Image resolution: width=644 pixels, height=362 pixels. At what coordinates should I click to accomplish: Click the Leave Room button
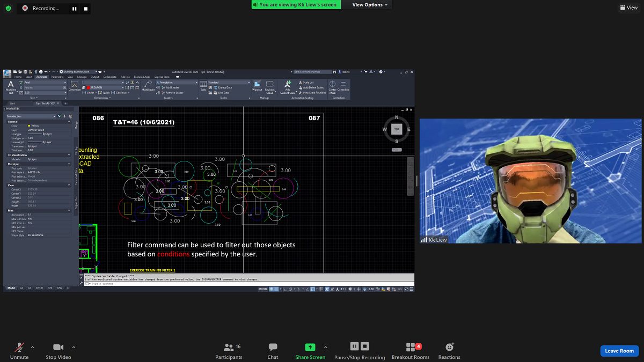tap(619, 351)
